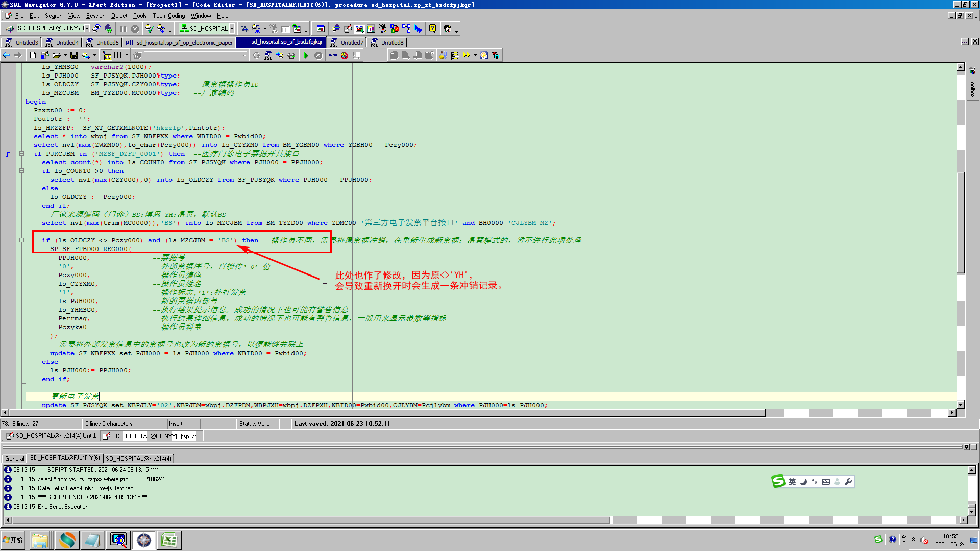Click the Navigate Back arrow icon
Image resolution: width=980 pixels, height=551 pixels.
7,55
